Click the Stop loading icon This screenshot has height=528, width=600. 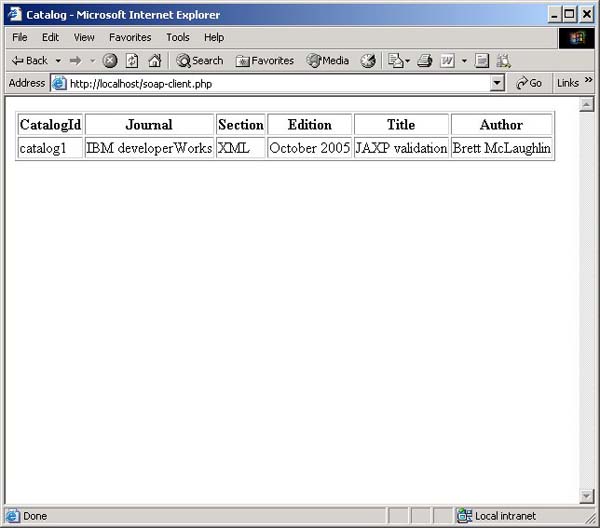[x=110, y=60]
